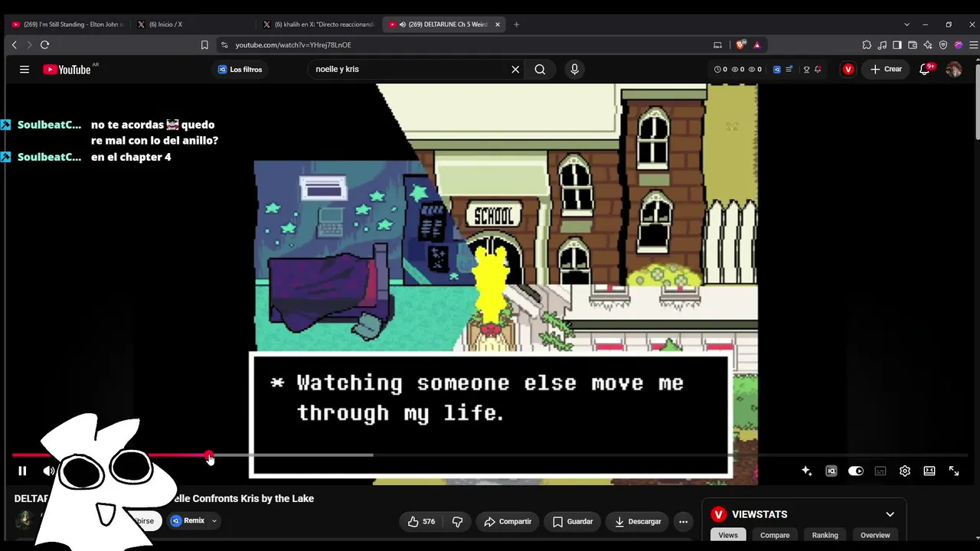
Task: Open the YouTube guide hamburger menu
Action: click(x=24, y=69)
